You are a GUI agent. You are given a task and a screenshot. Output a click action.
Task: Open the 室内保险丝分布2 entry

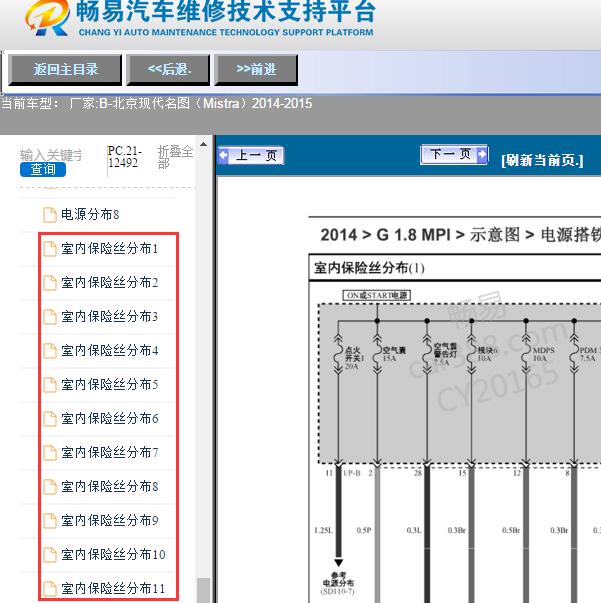point(110,282)
